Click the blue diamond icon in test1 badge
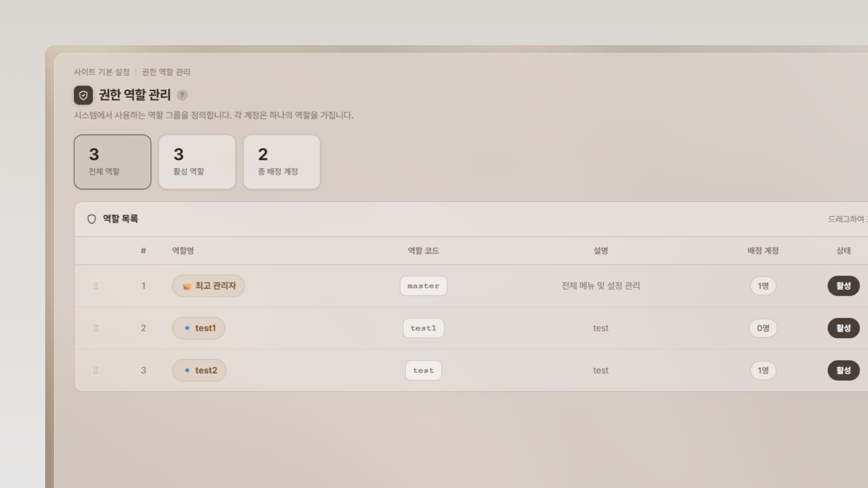The image size is (868, 488). click(187, 328)
